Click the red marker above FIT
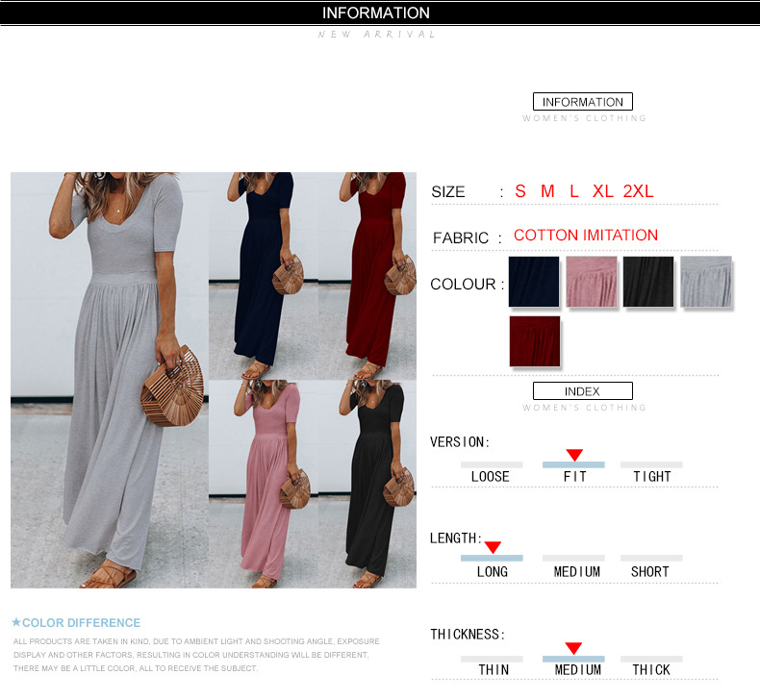 [x=574, y=455]
